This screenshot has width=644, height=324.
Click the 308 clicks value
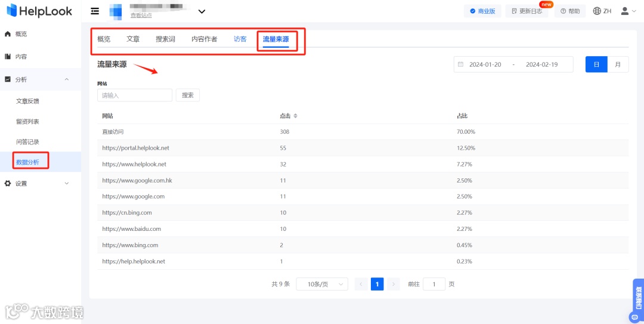click(284, 132)
